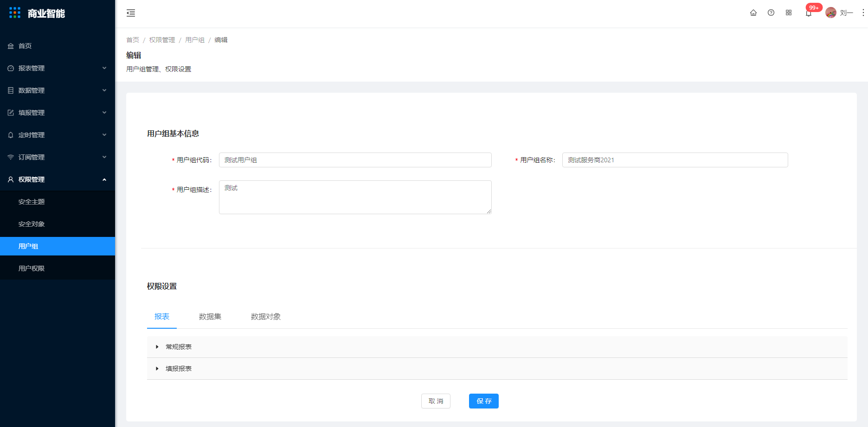868x427 pixels.
Task: Click the 编辑 breadcrumb item
Action: (x=221, y=40)
